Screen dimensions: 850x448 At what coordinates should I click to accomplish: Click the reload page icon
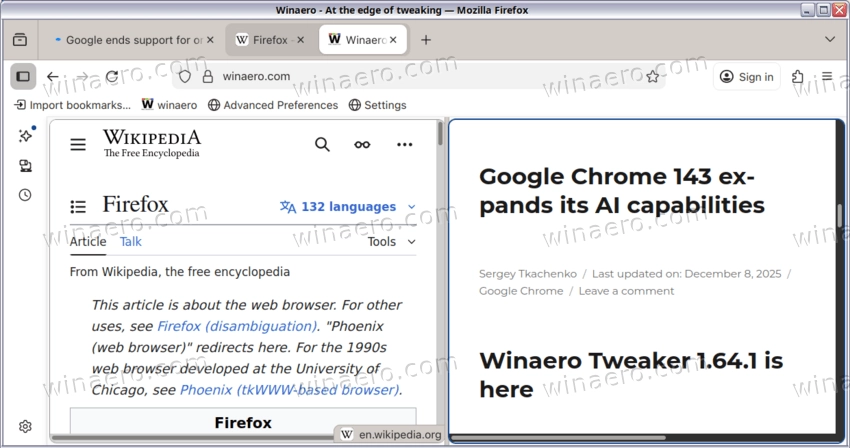pos(112,76)
